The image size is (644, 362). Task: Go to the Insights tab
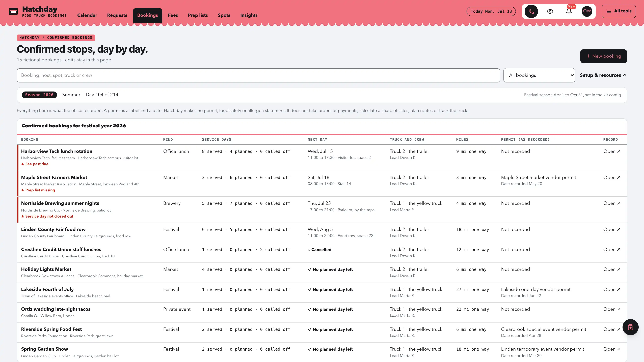(x=249, y=15)
